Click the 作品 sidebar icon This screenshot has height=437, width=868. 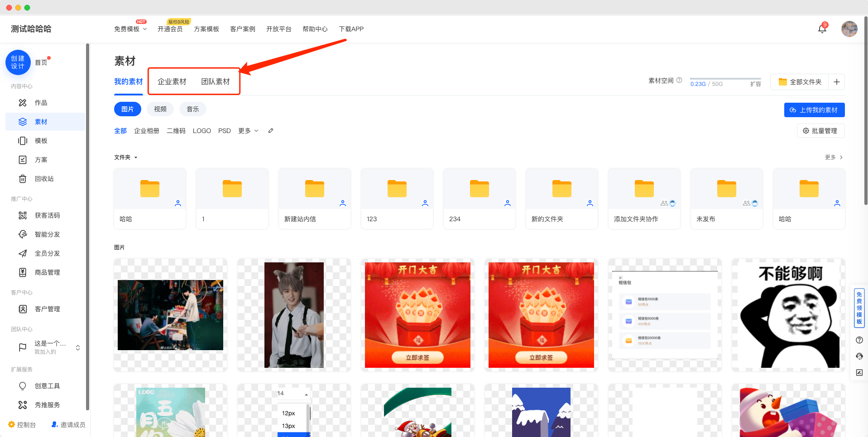tap(23, 103)
